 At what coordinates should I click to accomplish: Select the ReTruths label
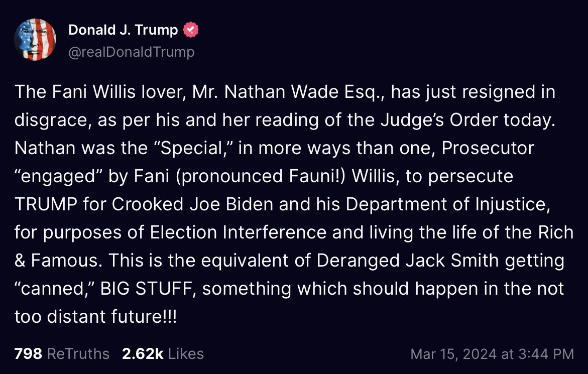[x=78, y=354]
